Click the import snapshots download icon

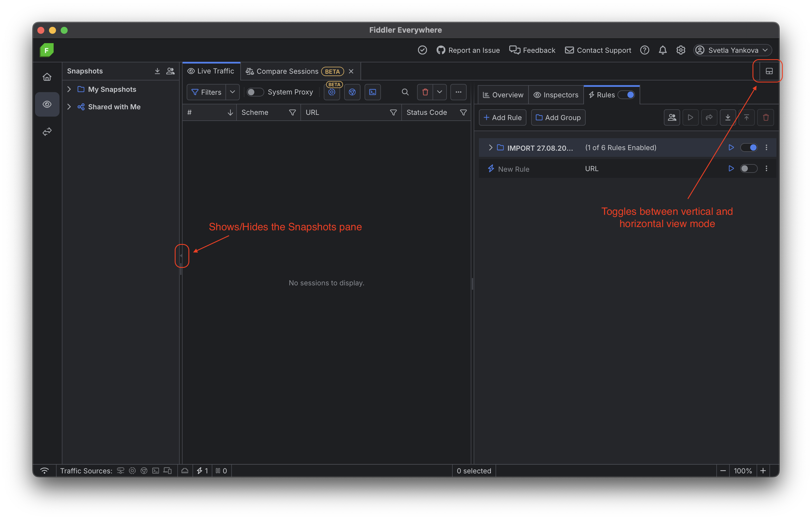pyautogui.click(x=157, y=71)
